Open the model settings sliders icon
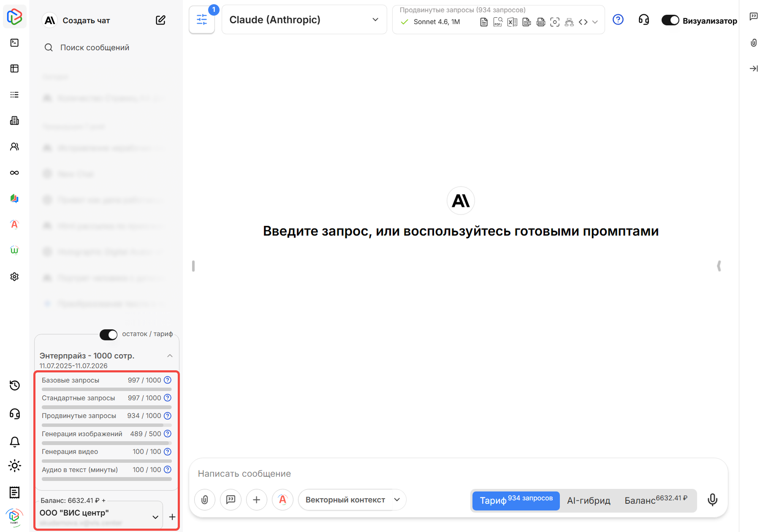 point(202,20)
